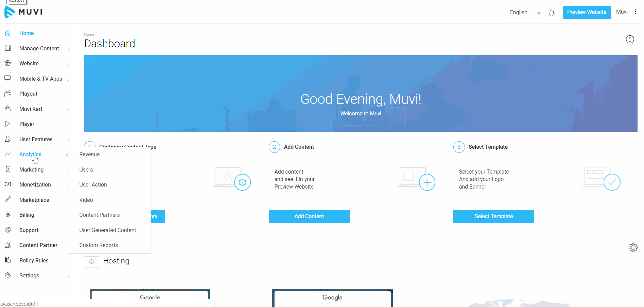
Task: Click the Muvi Kart bag icon
Action: click(8, 109)
